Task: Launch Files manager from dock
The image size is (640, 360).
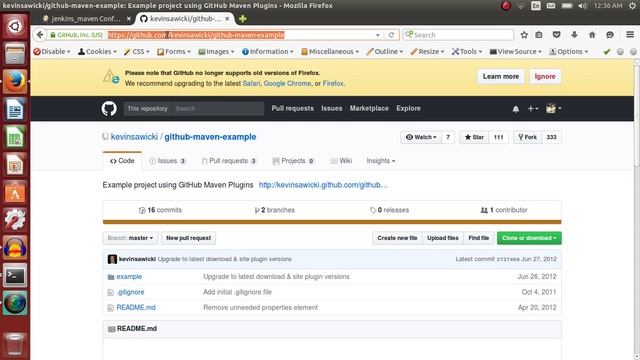Action: pyautogui.click(x=15, y=54)
